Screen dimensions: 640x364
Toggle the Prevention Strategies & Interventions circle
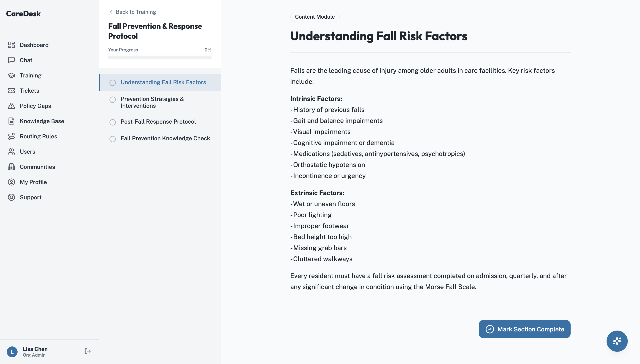[x=113, y=100]
